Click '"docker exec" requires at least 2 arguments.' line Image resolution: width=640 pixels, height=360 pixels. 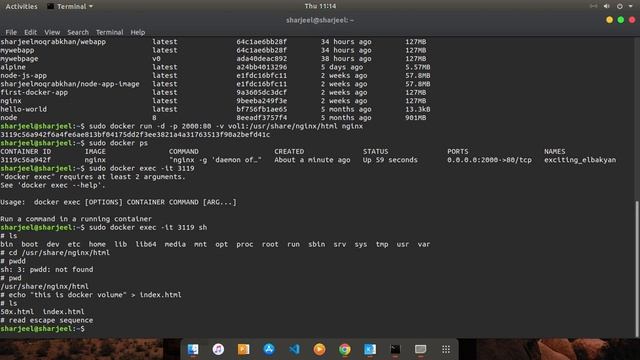pyautogui.click(x=93, y=177)
